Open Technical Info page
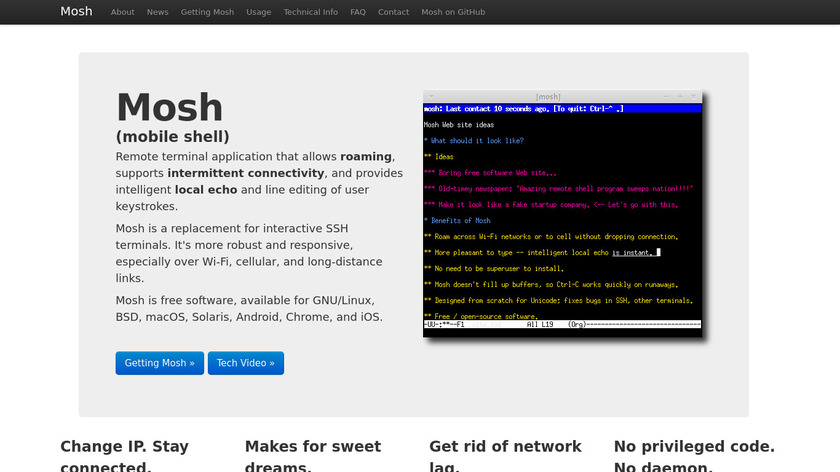840x472 pixels. coord(311,12)
